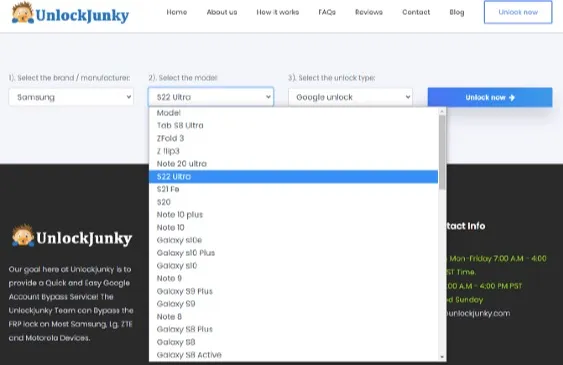Click blue Unlock now arrow button
The image size is (563, 365).
[x=490, y=97]
